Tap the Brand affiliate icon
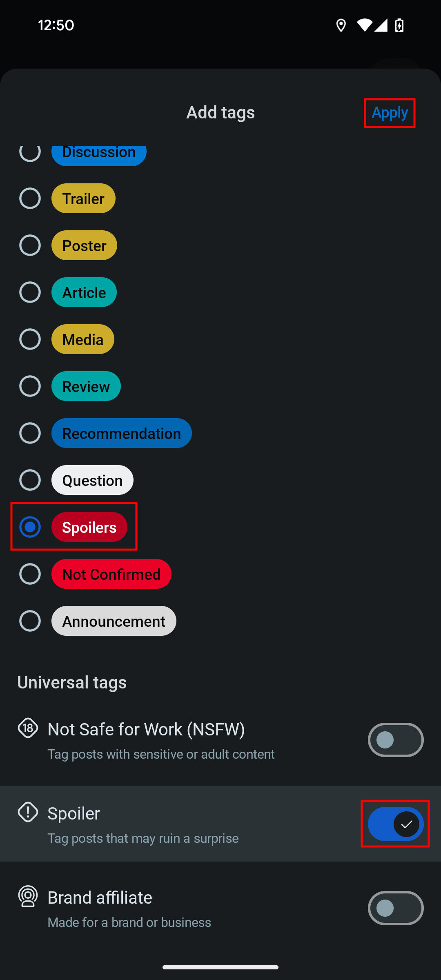 pos(28,896)
